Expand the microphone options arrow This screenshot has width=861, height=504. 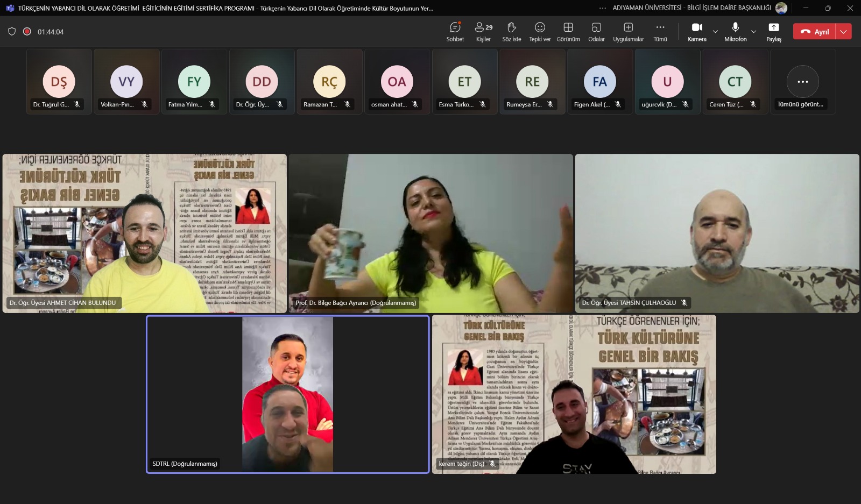(x=754, y=32)
